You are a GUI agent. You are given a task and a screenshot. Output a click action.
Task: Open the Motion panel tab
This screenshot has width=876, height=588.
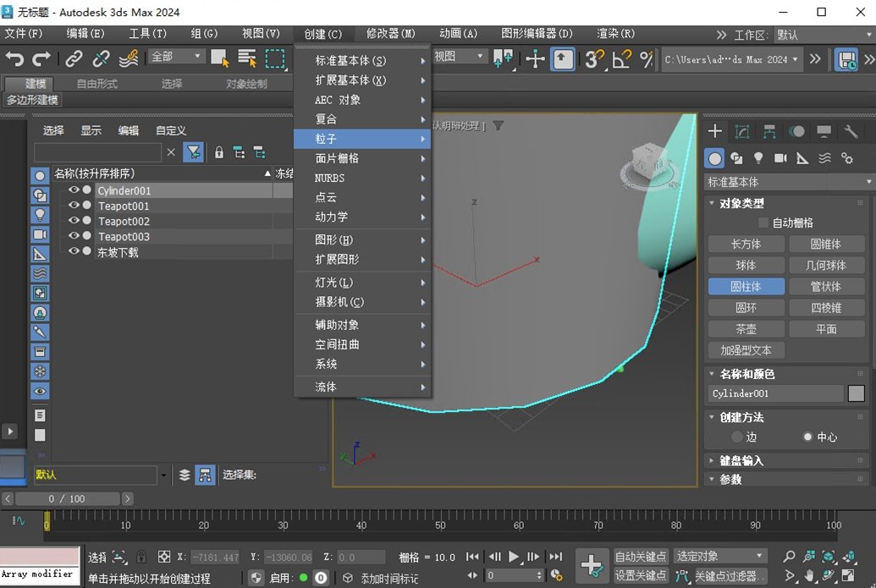796,131
